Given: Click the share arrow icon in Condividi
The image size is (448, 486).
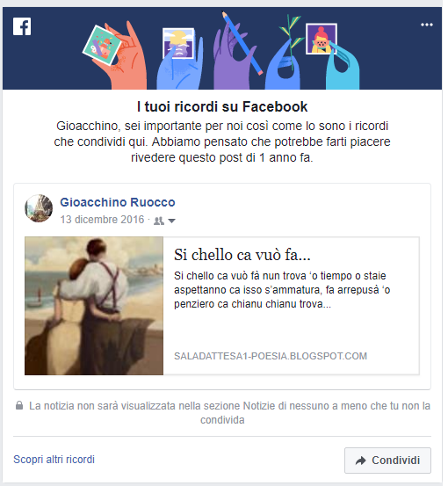Looking at the screenshot, I should 361,461.
